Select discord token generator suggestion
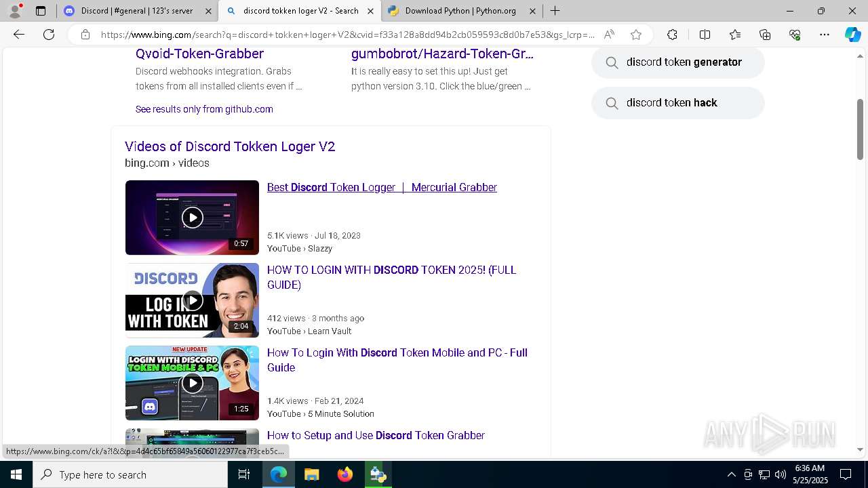 [x=678, y=62]
